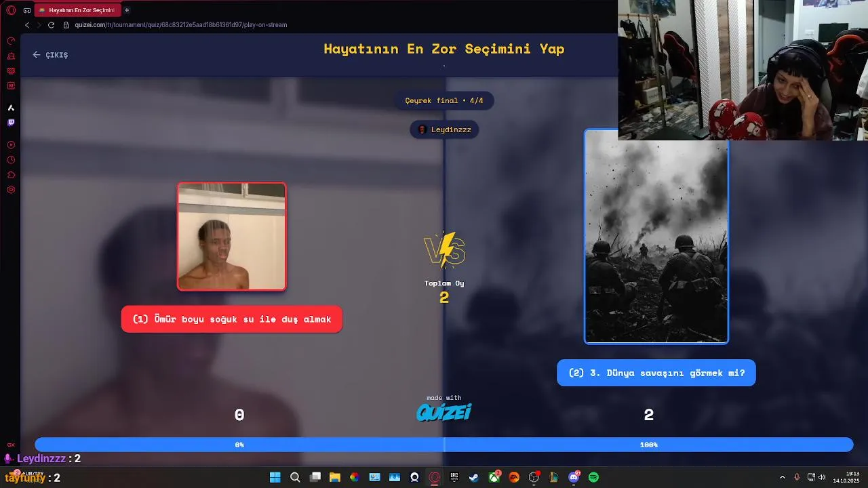Screen dimensions: 868x488
Task: Open the Opera GX main menu icon
Action: 11,10
